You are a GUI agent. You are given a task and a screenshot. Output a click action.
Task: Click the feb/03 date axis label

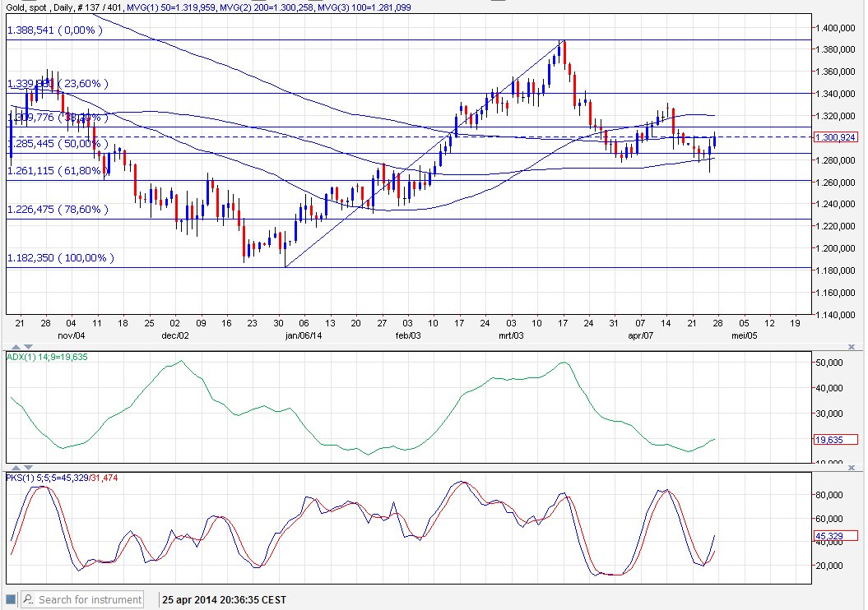point(408,335)
